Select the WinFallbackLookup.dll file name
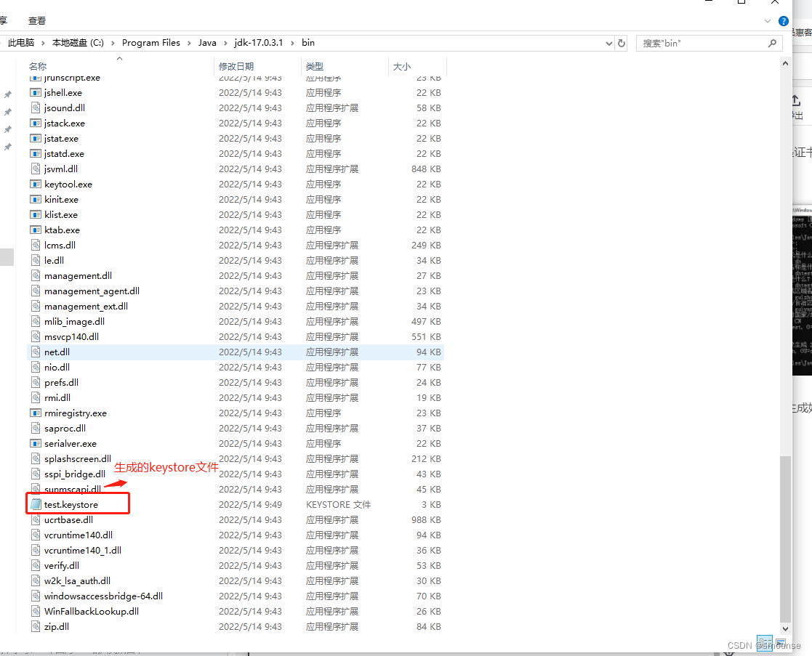The width and height of the screenshot is (812, 656). coord(92,612)
